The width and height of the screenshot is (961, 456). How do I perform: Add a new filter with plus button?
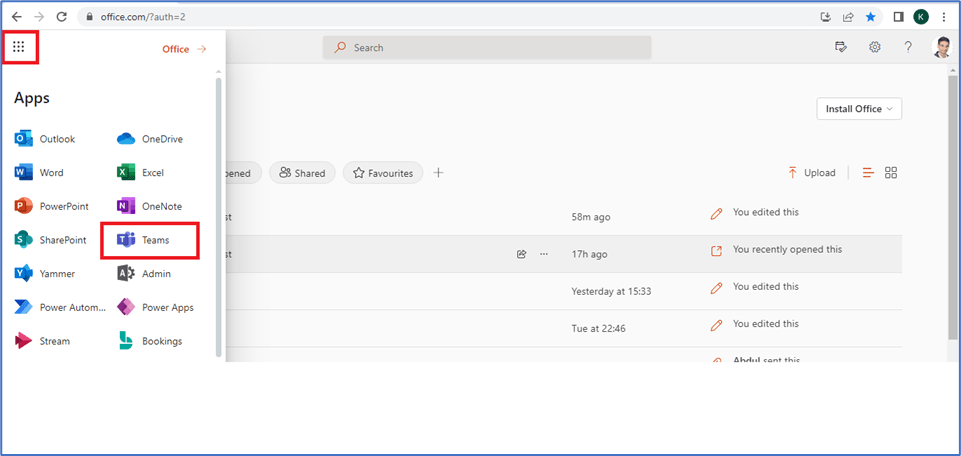pyautogui.click(x=438, y=173)
